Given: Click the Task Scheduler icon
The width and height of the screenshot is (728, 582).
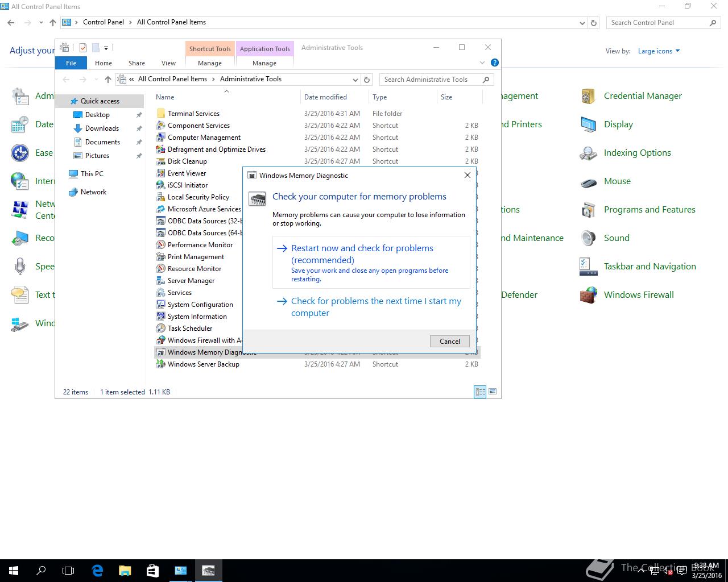Looking at the screenshot, I should point(161,329).
